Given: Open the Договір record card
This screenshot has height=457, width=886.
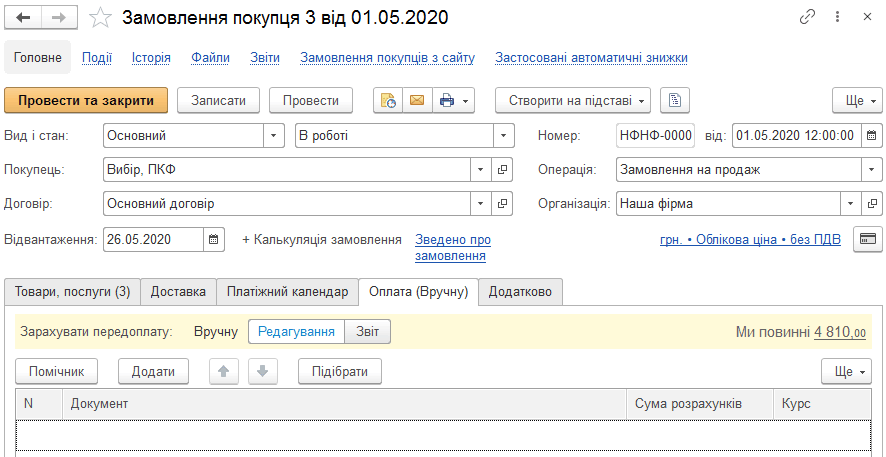Looking at the screenshot, I should pos(502,204).
